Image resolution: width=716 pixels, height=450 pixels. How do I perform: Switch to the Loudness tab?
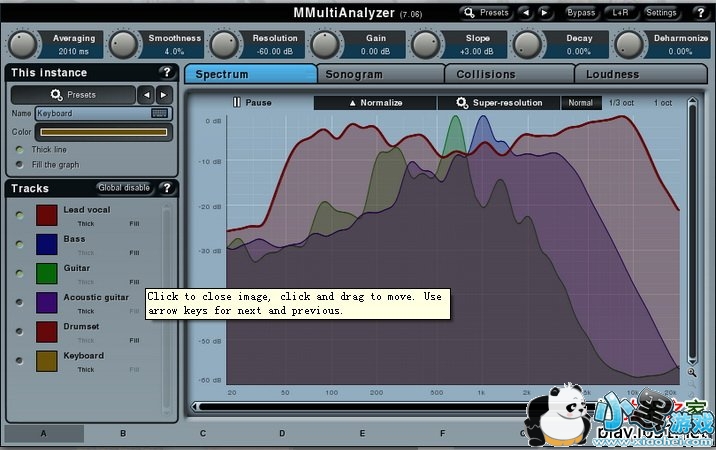[641, 74]
